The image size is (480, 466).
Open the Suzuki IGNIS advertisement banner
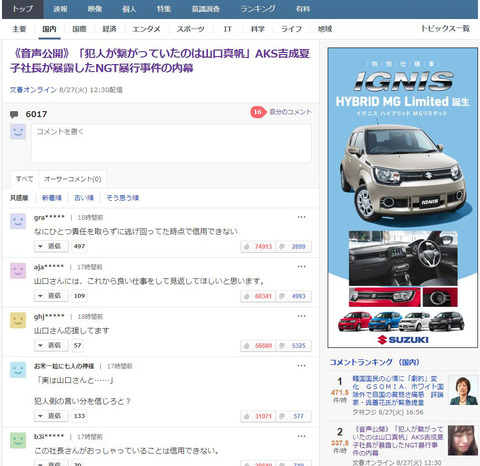pos(403,198)
